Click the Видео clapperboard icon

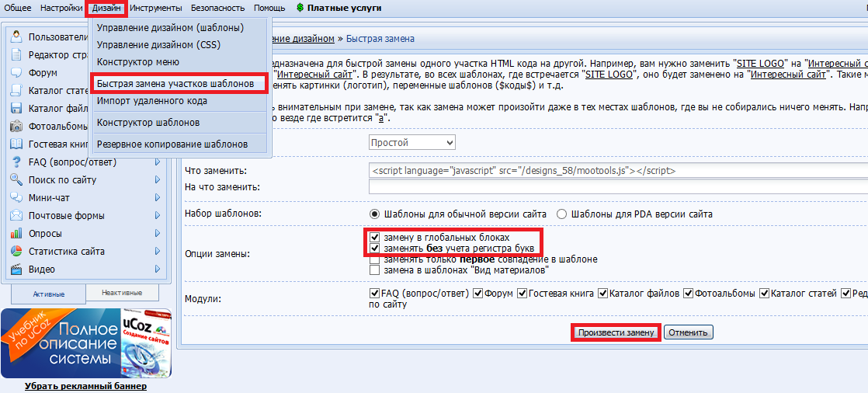click(x=16, y=269)
